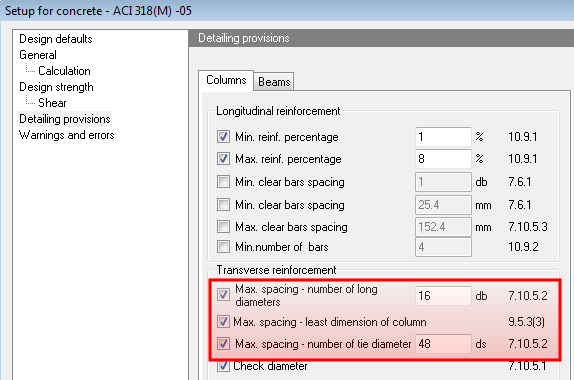Select Detailing provisions in the tree
Viewport: 574px width, 380px height.
pos(65,119)
